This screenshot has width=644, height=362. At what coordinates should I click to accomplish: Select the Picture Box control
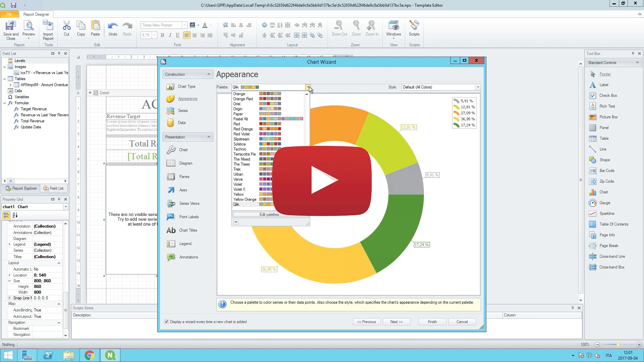click(x=608, y=117)
